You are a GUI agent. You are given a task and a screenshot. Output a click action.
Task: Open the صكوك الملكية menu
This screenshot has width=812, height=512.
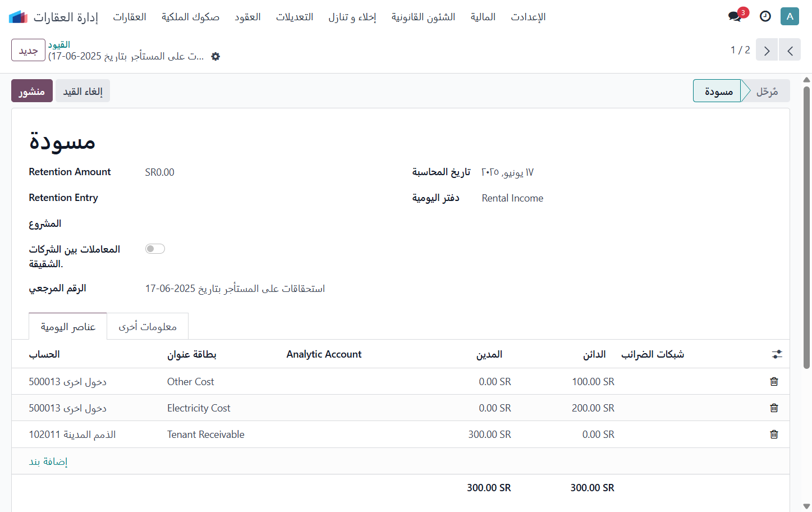(x=190, y=17)
